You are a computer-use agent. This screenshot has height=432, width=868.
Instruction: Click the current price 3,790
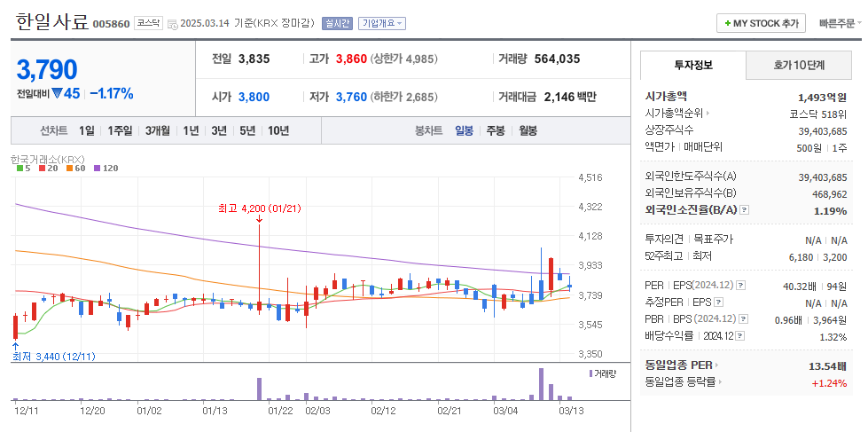pyautogui.click(x=46, y=70)
